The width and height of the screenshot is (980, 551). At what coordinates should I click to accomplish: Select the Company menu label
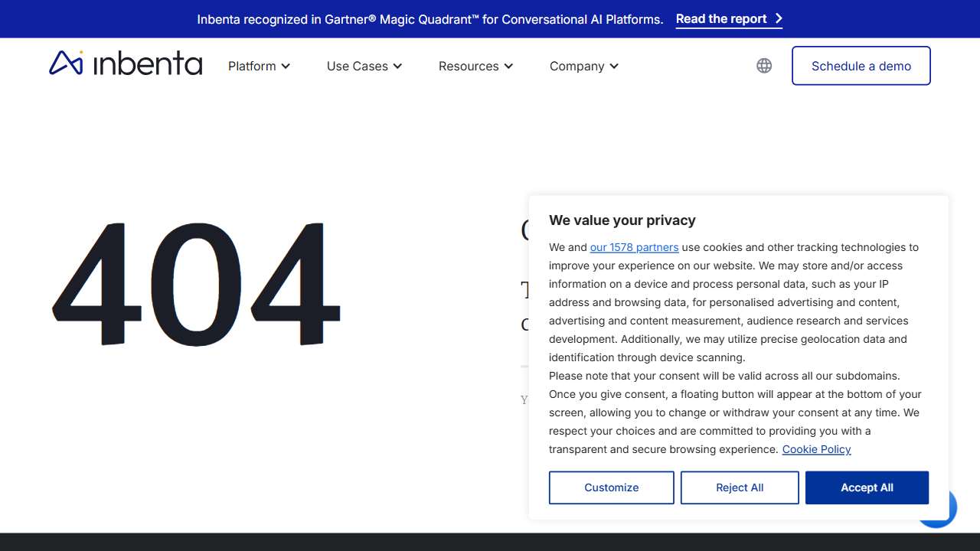577,67
